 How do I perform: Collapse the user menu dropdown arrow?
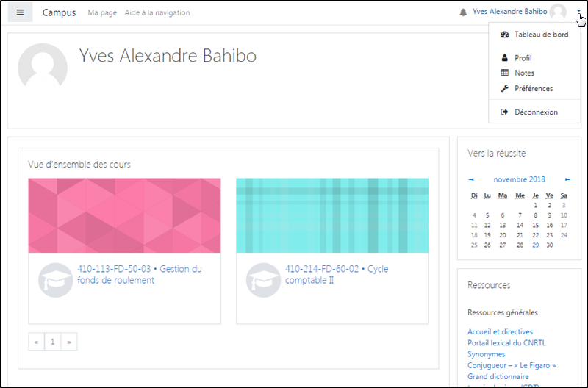[580, 12]
